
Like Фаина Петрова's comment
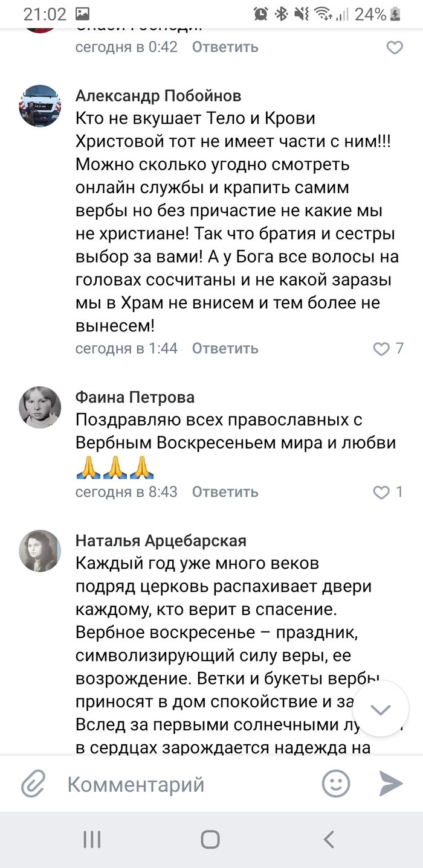tap(382, 493)
